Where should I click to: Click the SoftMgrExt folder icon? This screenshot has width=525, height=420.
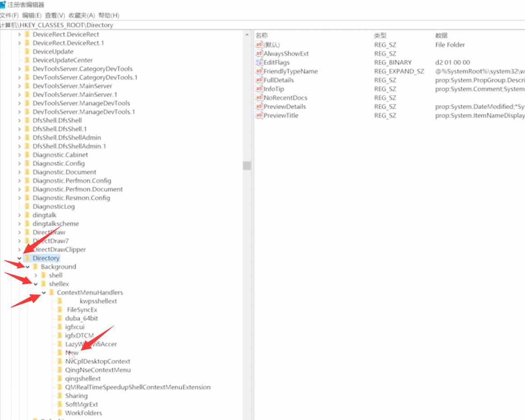[x=60, y=404]
